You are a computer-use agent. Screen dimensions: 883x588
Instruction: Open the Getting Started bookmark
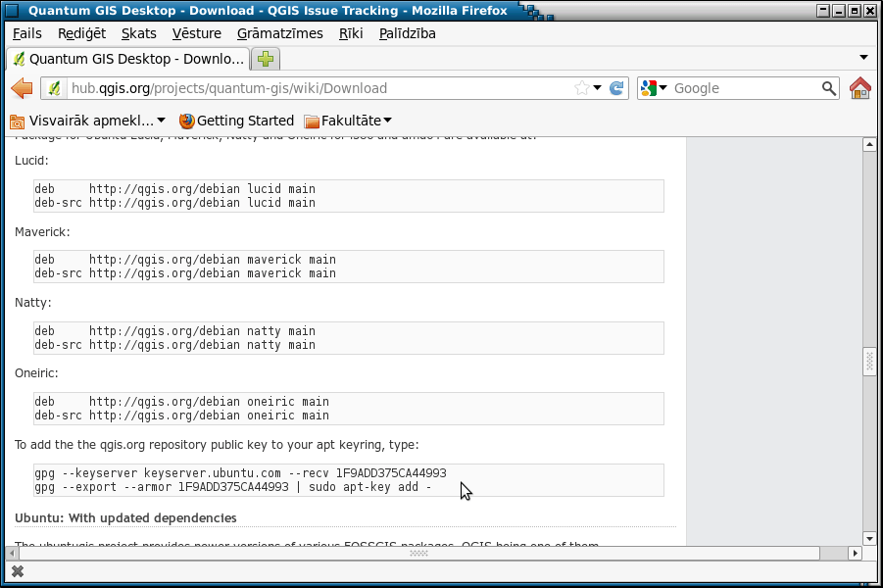[236, 121]
